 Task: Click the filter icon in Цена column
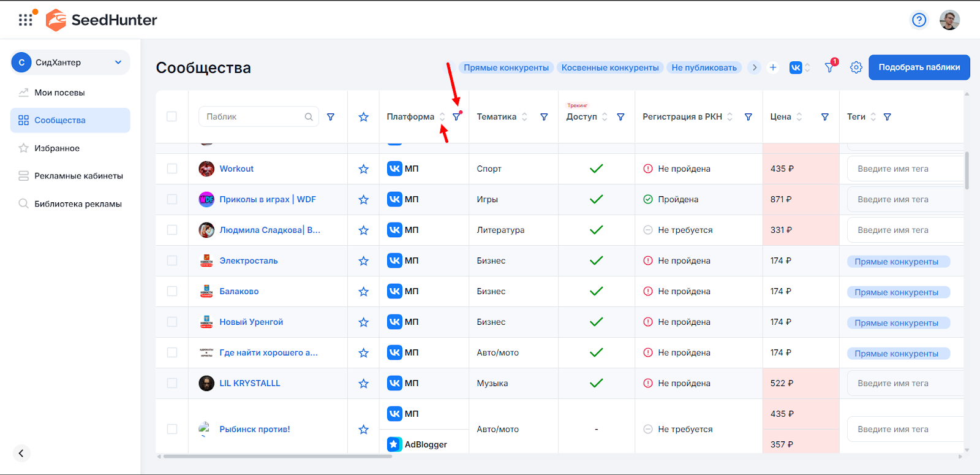click(x=824, y=117)
